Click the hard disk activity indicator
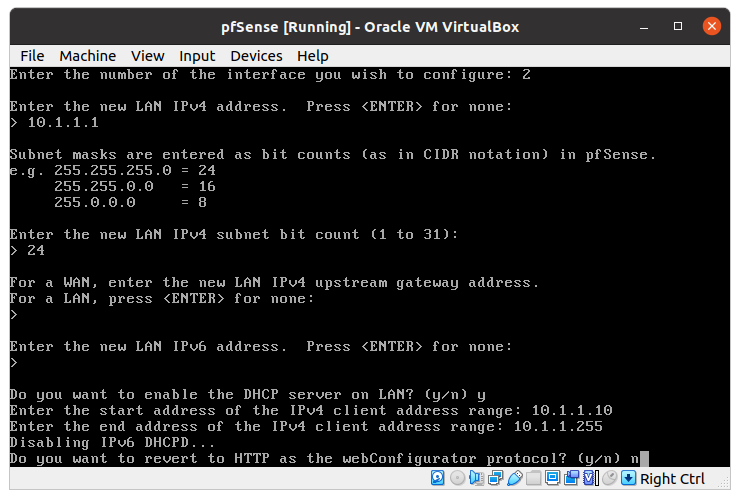This screenshot has width=740, height=499. pyautogui.click(x=436, y=479)
